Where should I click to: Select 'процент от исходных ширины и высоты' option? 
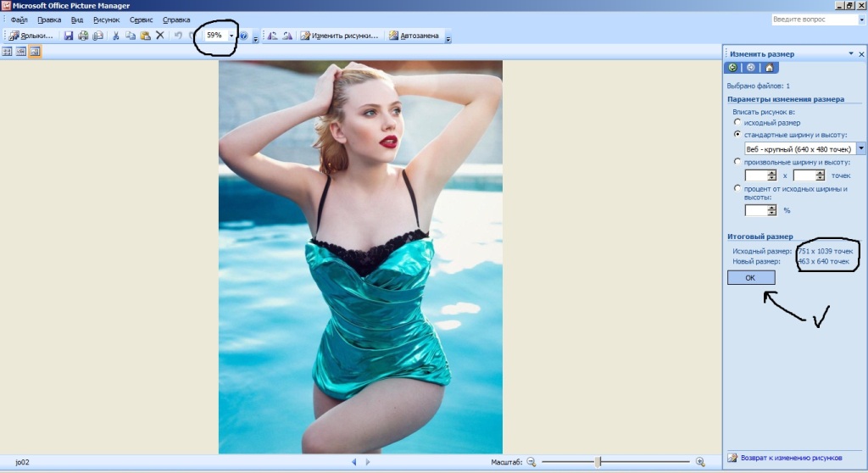(x=737, y=188)
